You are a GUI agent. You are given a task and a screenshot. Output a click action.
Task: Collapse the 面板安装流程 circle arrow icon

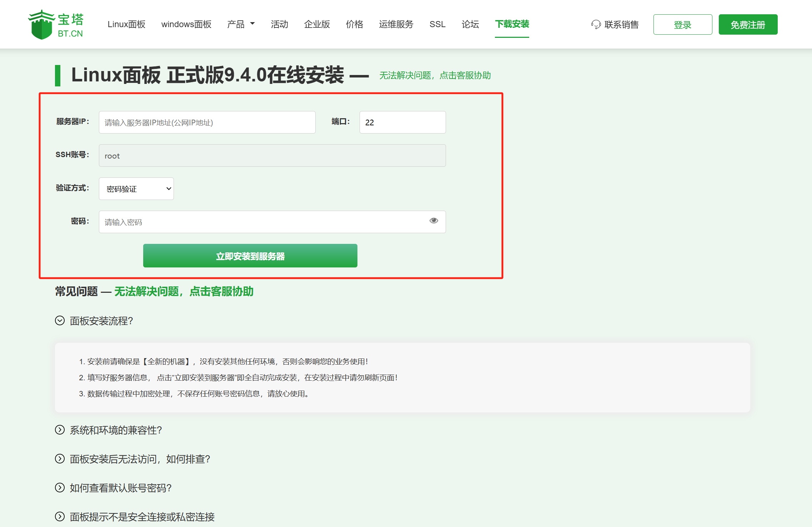[60, 321]
